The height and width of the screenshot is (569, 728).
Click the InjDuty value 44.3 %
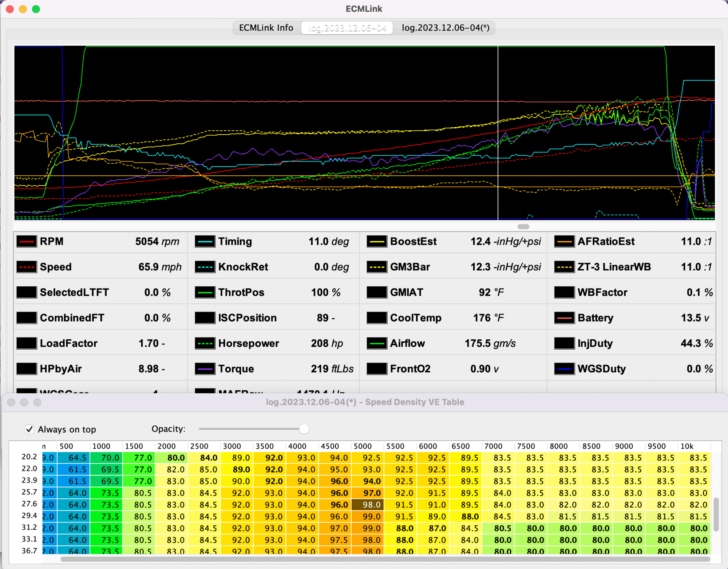coord(697,343)
